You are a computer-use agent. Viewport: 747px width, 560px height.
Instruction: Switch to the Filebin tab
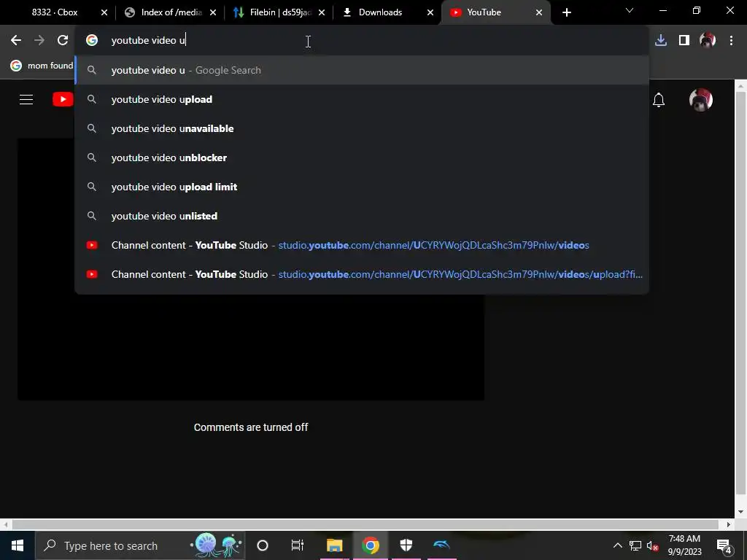(279, 12)
